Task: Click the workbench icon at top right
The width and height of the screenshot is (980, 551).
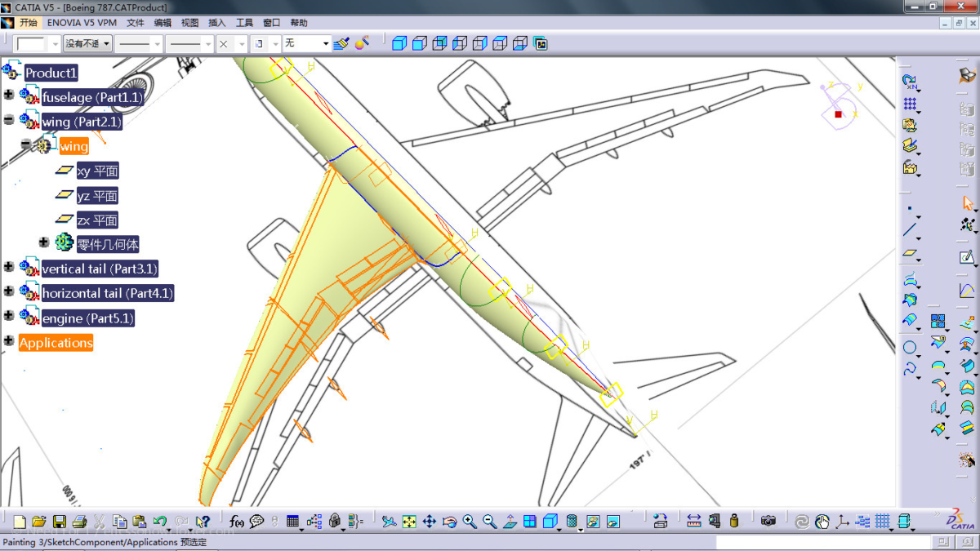Action: pyautogui.click(x=968, y=76)
